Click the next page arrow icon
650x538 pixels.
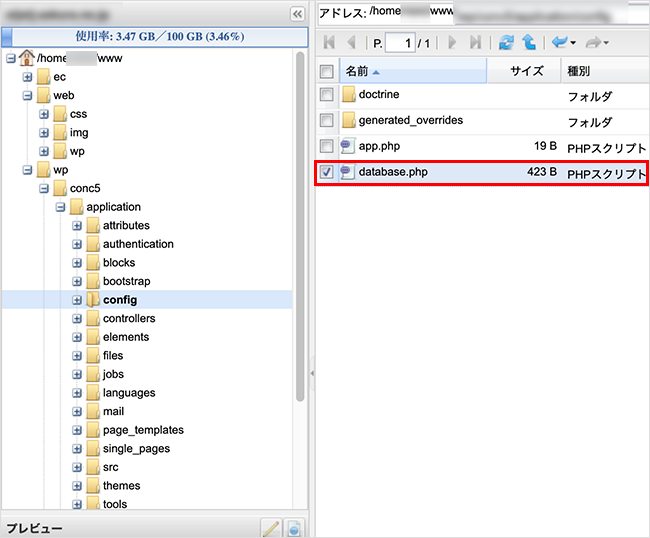click(453, 43)
